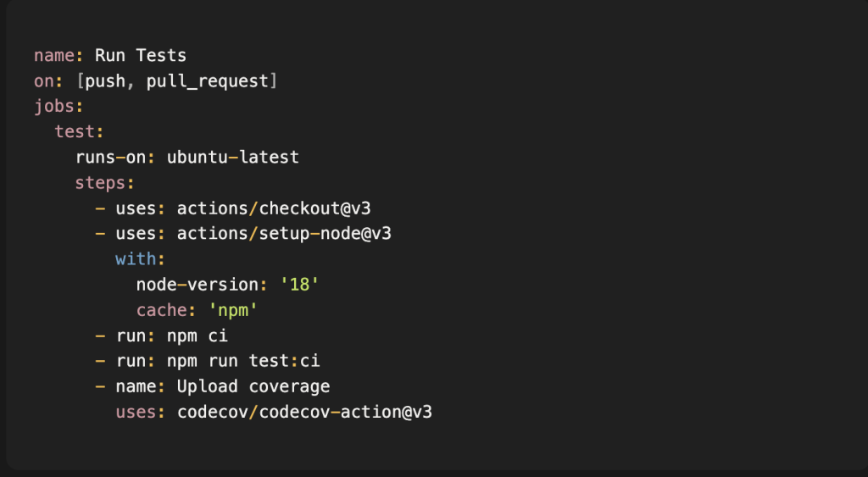This screenshot has height=477, width=868.
Task: Click the "cache" key
Action: (x=161, y=310)
